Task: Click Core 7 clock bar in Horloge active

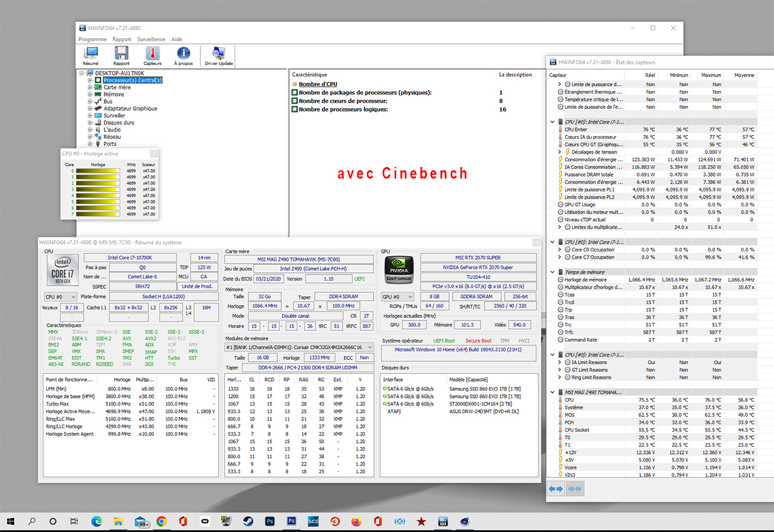Action: [x=98, y=213]
